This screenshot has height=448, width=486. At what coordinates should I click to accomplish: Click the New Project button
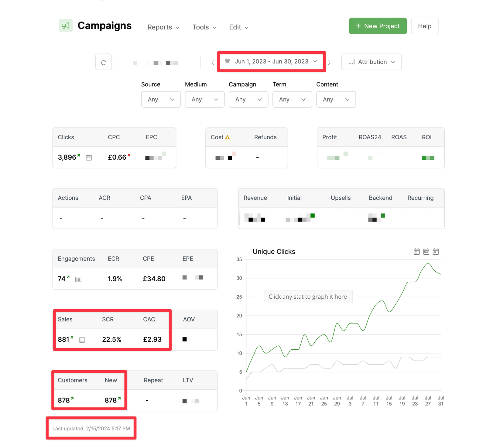pos(378,26)
